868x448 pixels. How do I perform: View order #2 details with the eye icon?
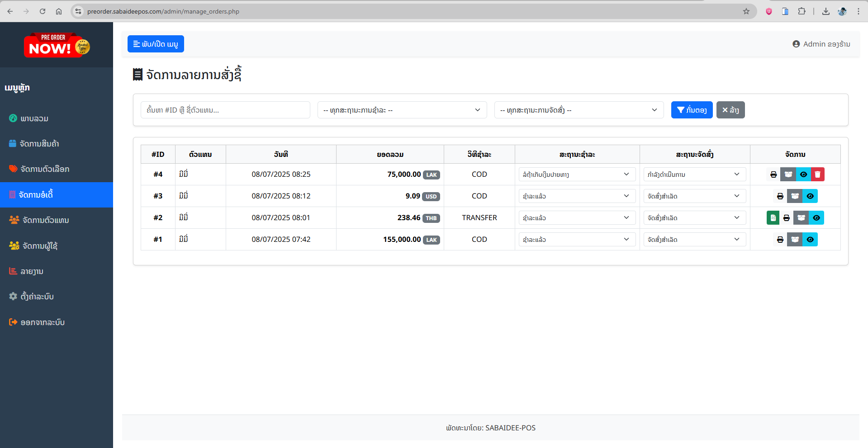pyautogui.click(x=816, y=218)
